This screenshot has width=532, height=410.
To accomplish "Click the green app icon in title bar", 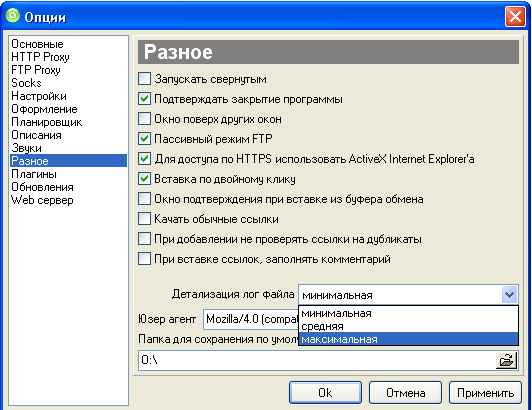I will coord(13,16).
